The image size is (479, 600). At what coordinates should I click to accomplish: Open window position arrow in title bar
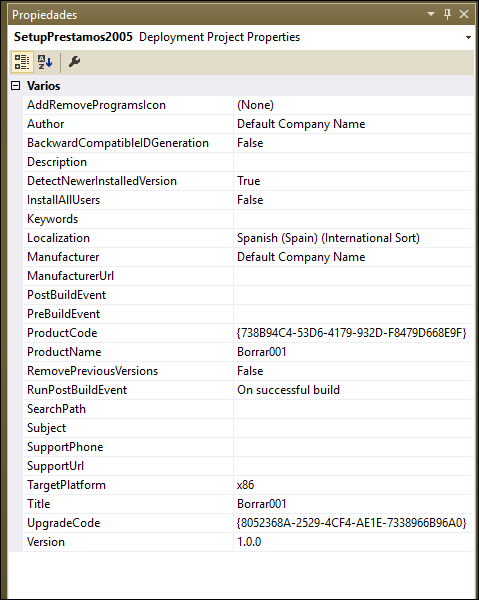pyautogui.click(x=431, y=15)
